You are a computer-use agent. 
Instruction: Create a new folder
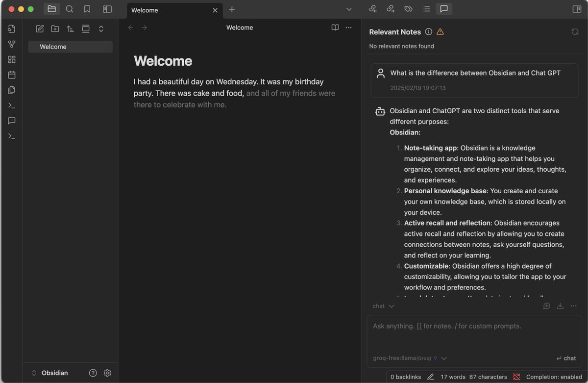pyautogui.click(x=55, y=28)
